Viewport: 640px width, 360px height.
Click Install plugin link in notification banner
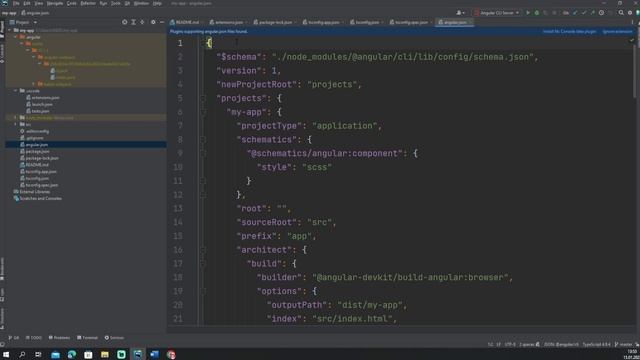point(569,31)
